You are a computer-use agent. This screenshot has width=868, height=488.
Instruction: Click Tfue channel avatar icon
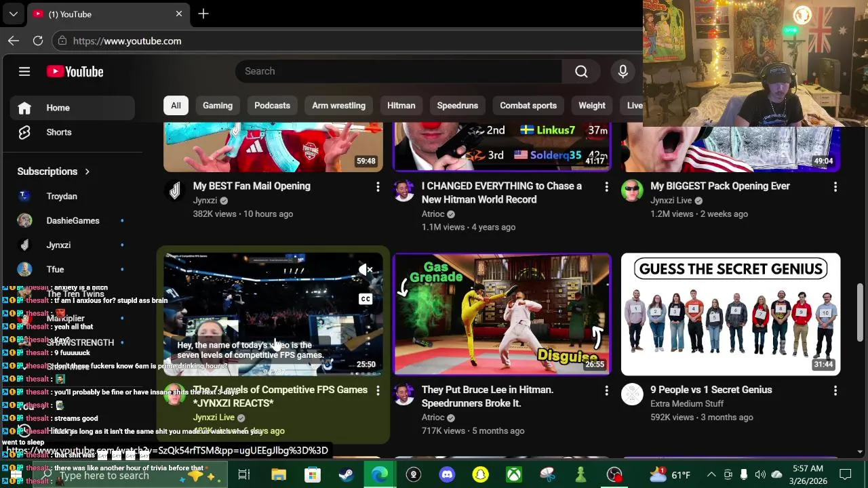point(24,269)
